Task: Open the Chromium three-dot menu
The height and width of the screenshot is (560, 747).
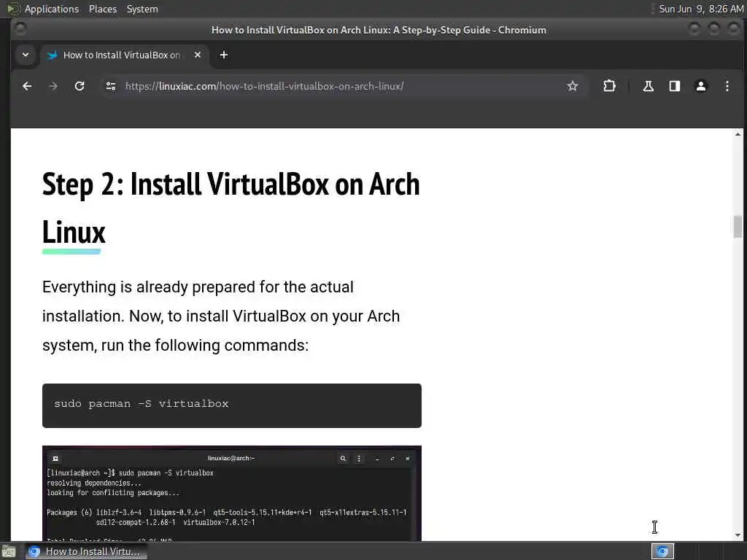Action: click(x=727, y=86)
